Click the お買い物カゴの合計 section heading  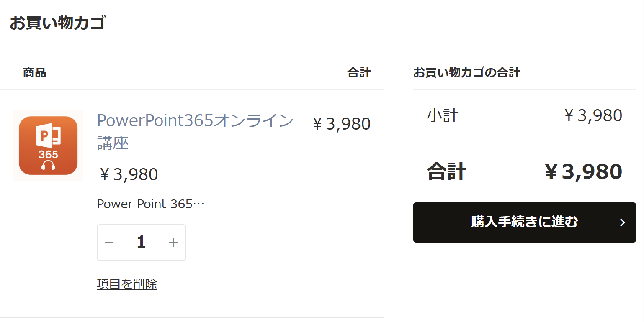(466, 73)
